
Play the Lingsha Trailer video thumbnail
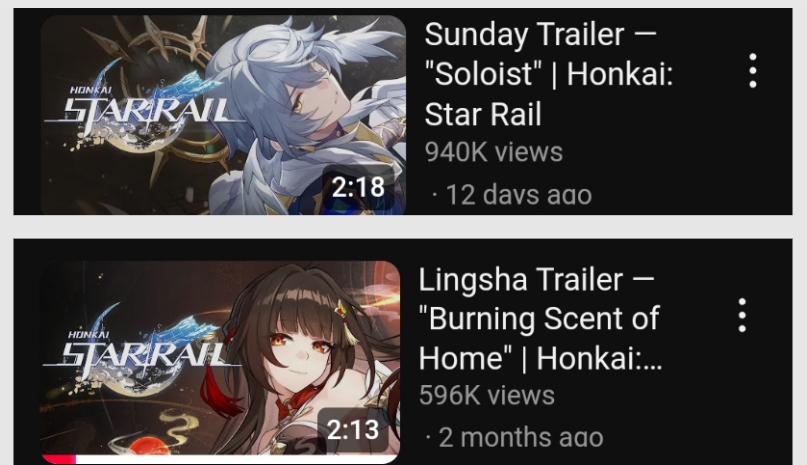coord(220,362)
